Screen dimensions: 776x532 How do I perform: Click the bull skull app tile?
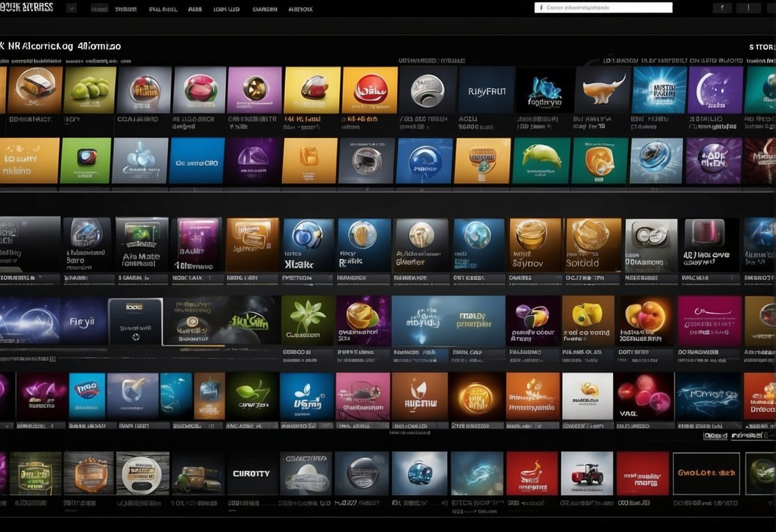[x=602, y=90]
